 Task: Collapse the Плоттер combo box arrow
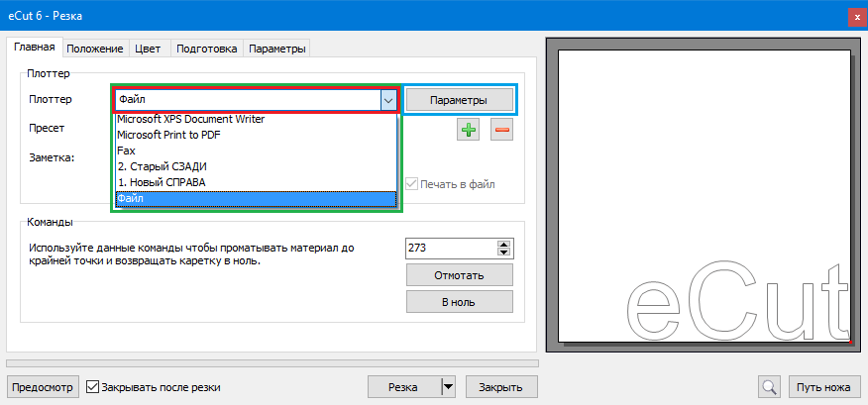click(x=388, y=101)
